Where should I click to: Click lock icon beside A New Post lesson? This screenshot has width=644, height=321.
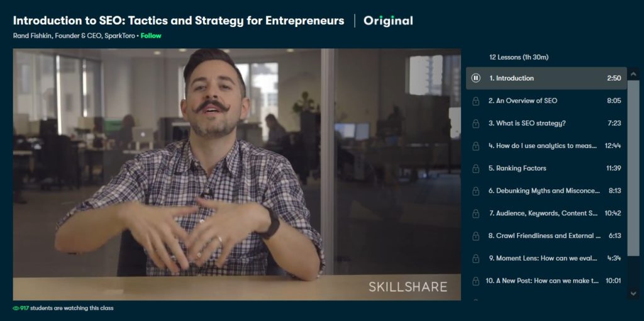click(x=475, y=281)
